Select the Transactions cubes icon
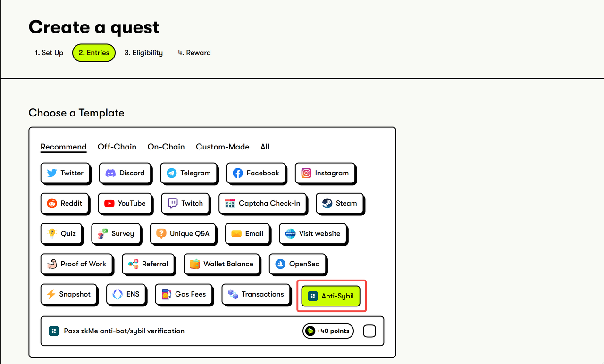 pyautogui.click(x=233, y=294)
